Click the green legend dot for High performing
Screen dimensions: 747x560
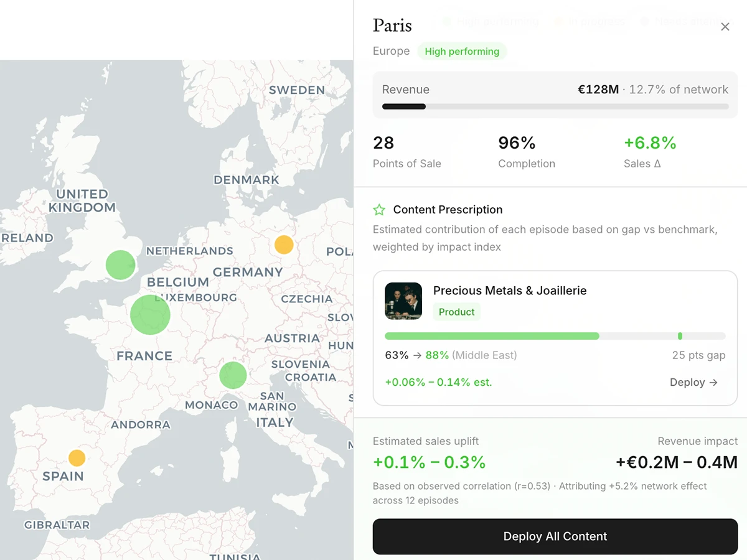(x=447, y=21)
